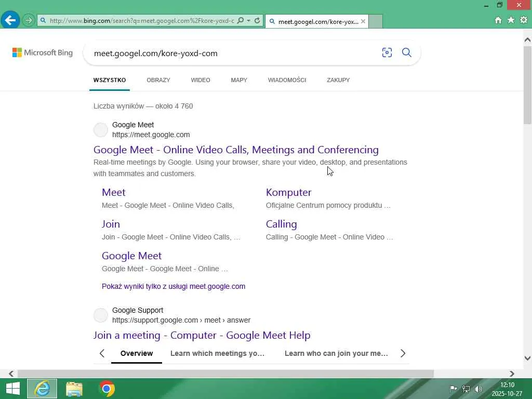Image resolution: width=532 pixels, height=399 pixels.
Task: Select the meet.googel.com/kore-yox tab
Action: 316,21
